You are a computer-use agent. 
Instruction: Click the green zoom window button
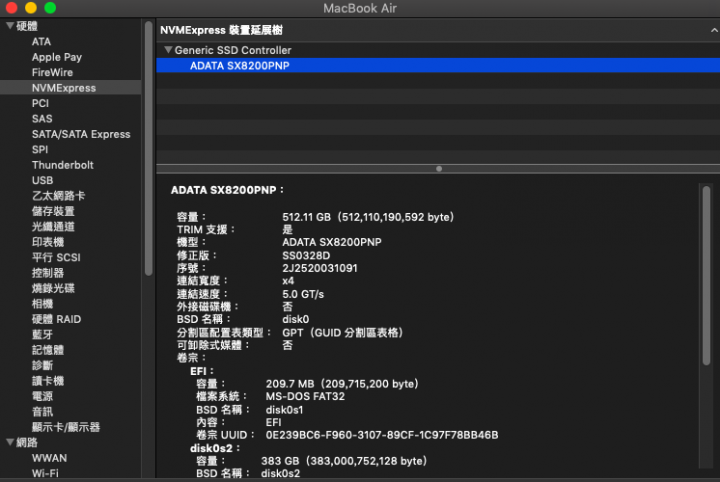(x=50, y=8)
